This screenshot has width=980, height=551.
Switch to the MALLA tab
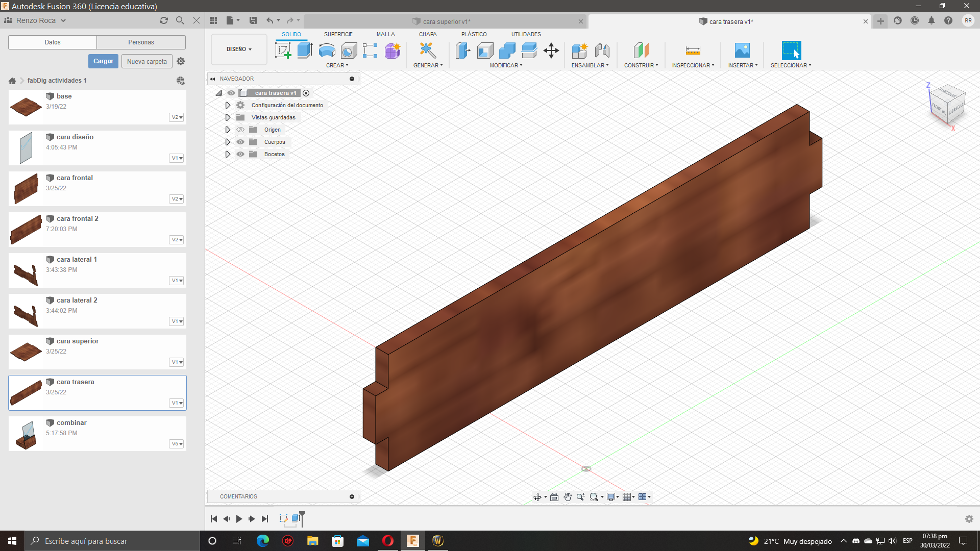click(386, 34)
